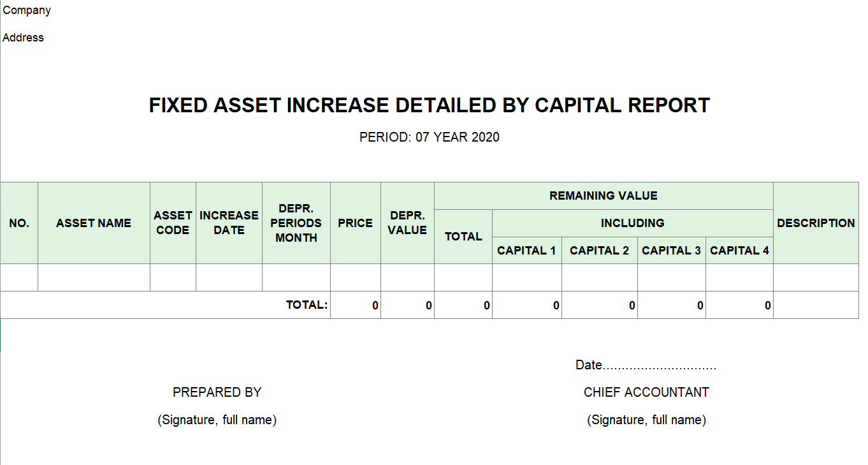Image resolution: width=868 pixels, height=465 pixels.
Task: Click the ASSET NAME column header
Action: [x=94, y=223]
